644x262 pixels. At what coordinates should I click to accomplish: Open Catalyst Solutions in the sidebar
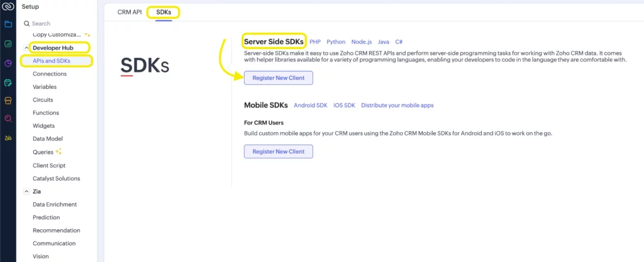(56, 178)
